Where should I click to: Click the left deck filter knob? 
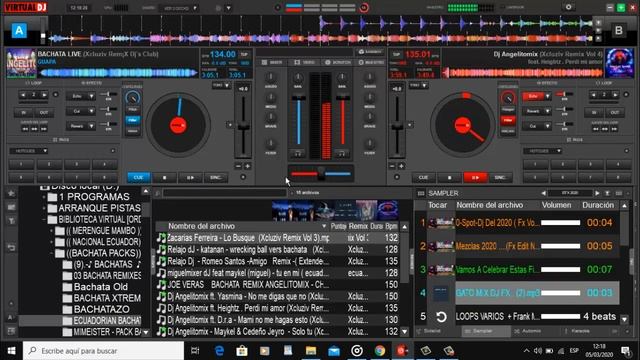pos(133,98)
